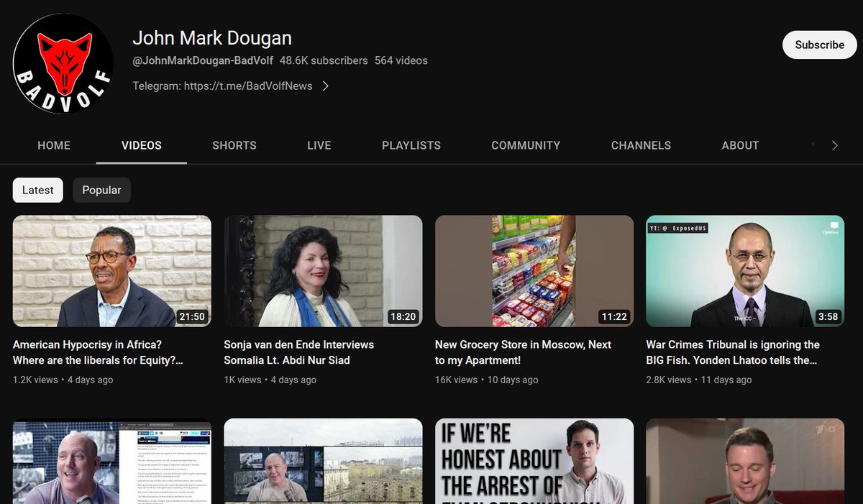
Task: Open second-row video with webpage screen share
Action: pos(112,462)
